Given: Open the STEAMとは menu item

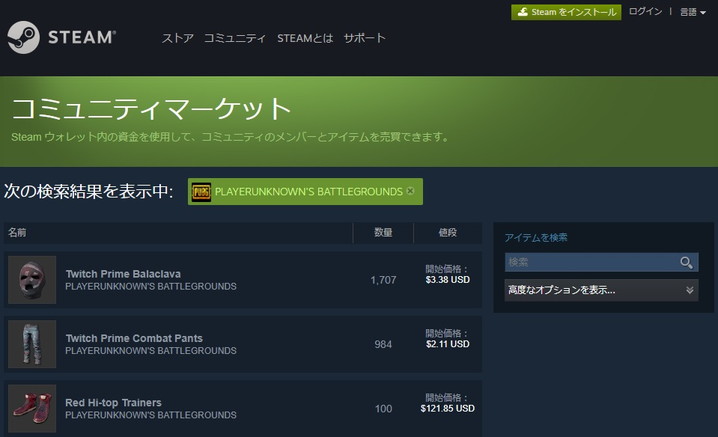Looking at the screenshot, I should pos(305,38).
